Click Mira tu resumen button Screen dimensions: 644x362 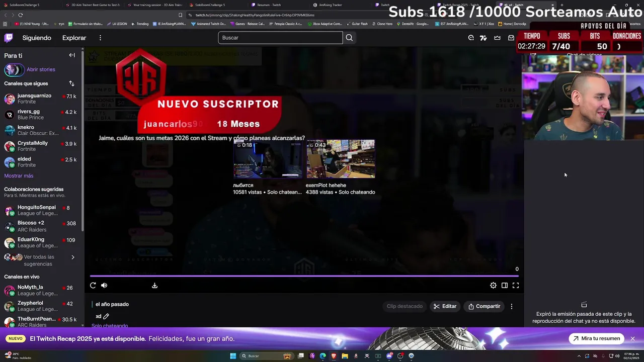tap(596, 338)
